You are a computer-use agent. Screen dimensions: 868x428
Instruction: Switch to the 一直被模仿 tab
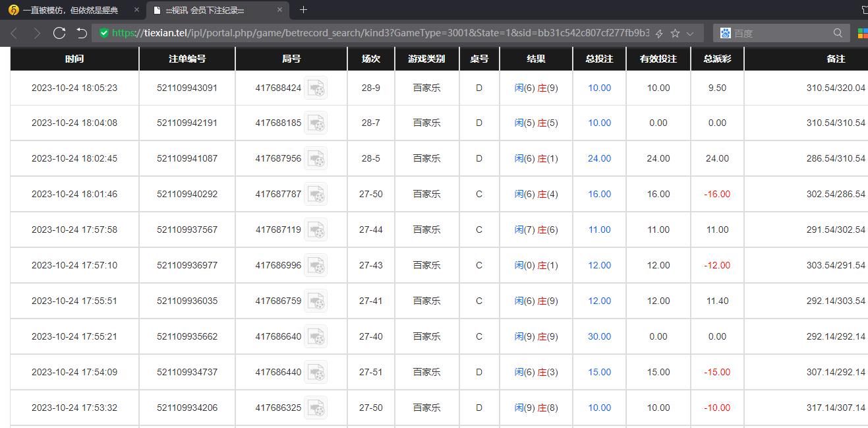tap(72, 10)
